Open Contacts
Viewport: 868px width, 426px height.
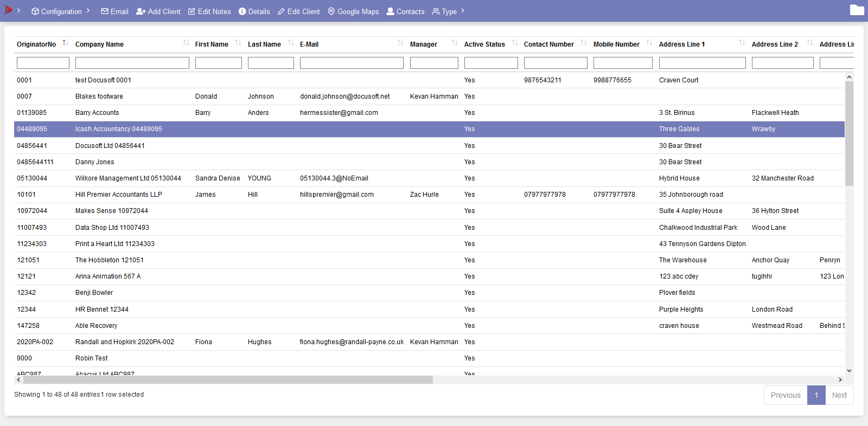coord(405,11)
